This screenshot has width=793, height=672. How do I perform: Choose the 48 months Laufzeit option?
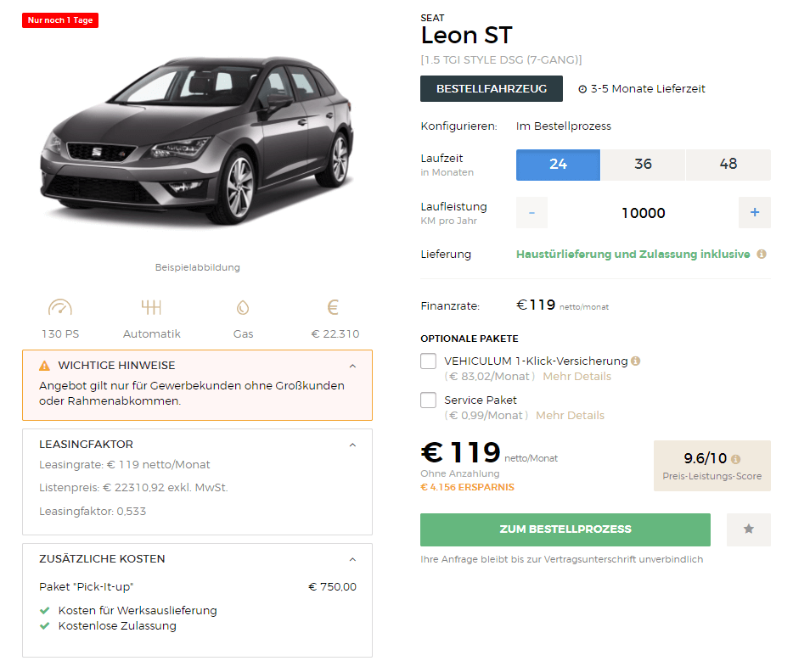(728, 165)
